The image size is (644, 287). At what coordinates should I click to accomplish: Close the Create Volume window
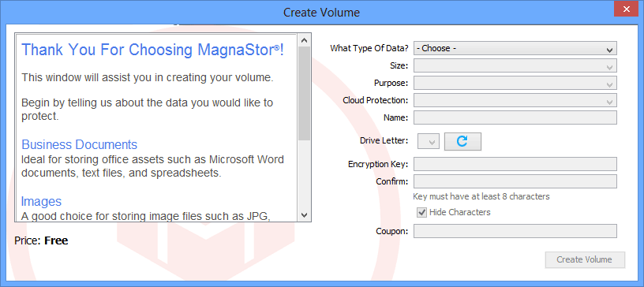pyautogui.click(x=627, y=9)
